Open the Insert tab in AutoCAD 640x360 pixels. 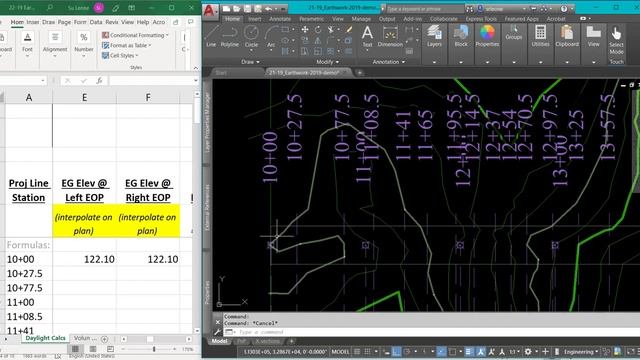[x=255, y=19]
